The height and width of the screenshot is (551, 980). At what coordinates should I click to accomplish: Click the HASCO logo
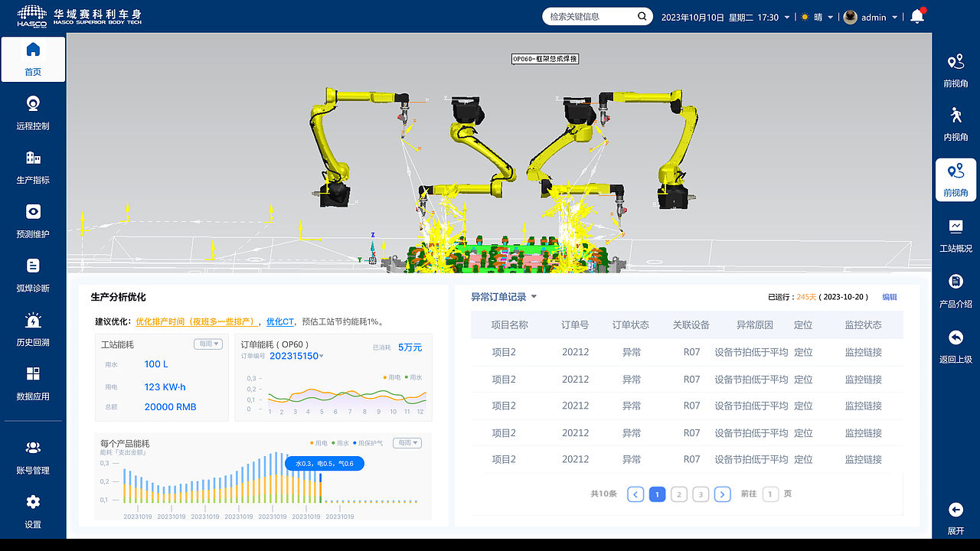click(33, 16)
